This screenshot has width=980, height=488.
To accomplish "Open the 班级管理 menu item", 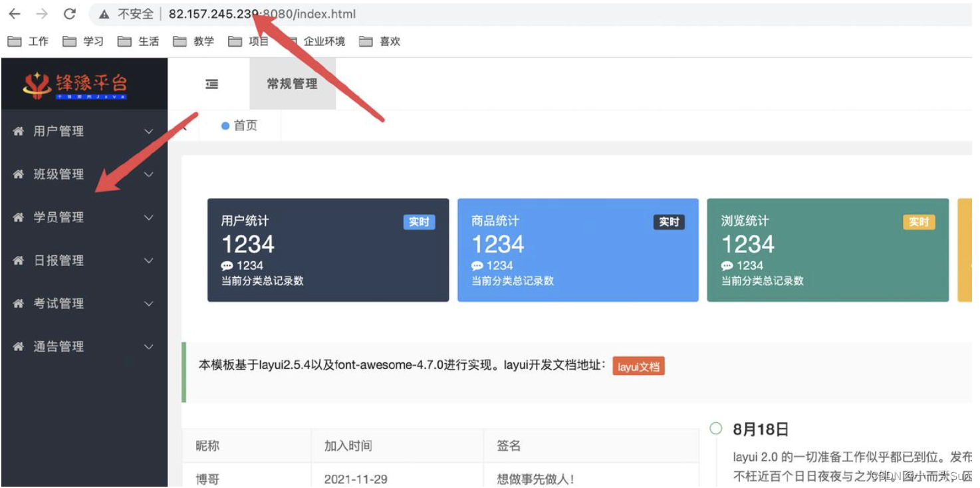I will pos(84,174).
